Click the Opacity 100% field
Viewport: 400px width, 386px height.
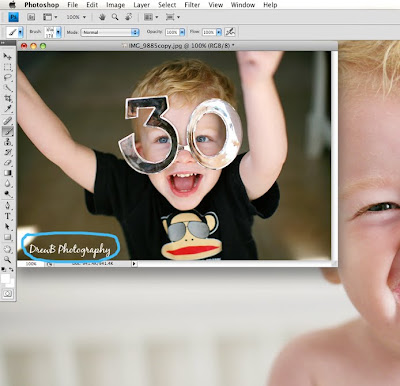(172, 32)
